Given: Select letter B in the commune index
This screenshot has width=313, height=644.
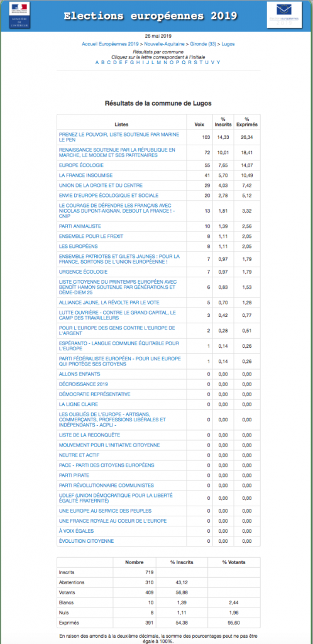Looking at the screenshot, I should [x=103, y=62].
